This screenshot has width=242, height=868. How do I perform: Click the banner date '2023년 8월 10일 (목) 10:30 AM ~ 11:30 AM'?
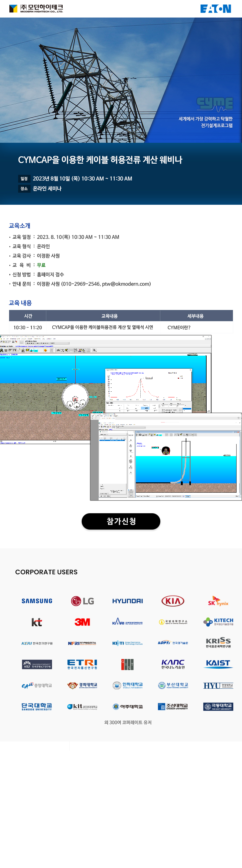click(82, 178)
